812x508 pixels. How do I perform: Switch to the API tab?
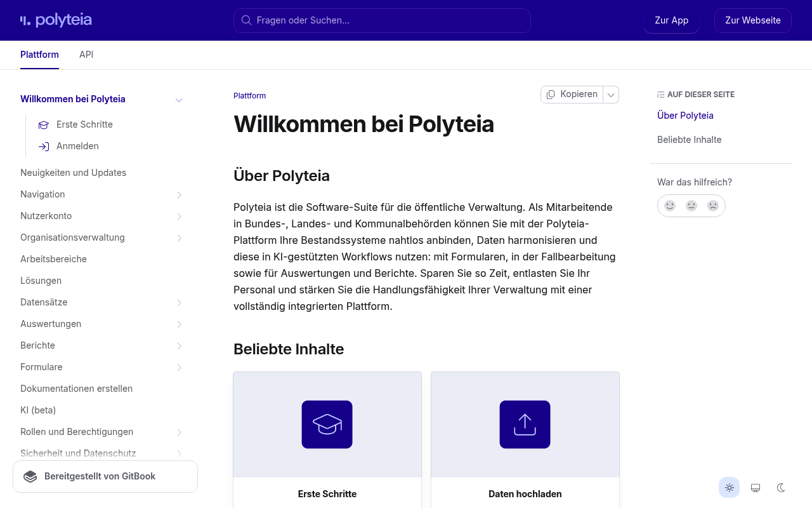pos(86,55)
